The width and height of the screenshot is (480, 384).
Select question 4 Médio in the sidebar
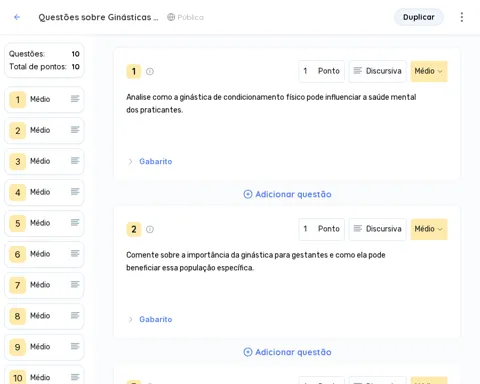44,192
